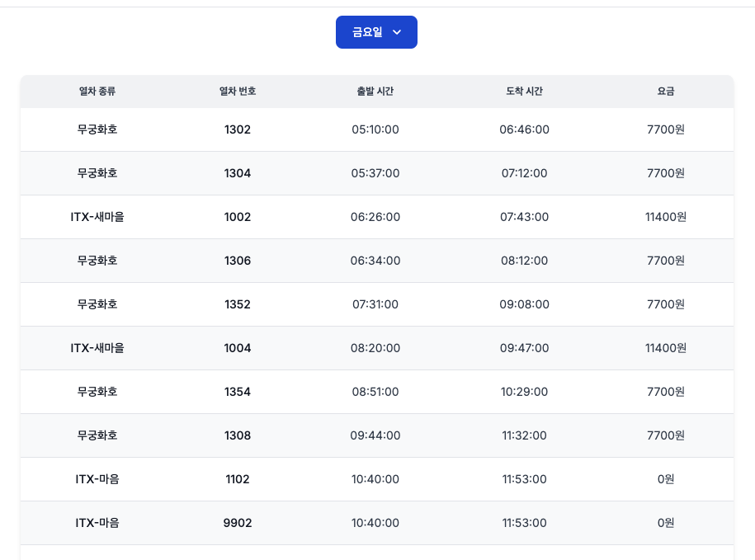The width and height of the screenshot is (755, 560).
Task: Select train number 1304
Action: (238, 173)
